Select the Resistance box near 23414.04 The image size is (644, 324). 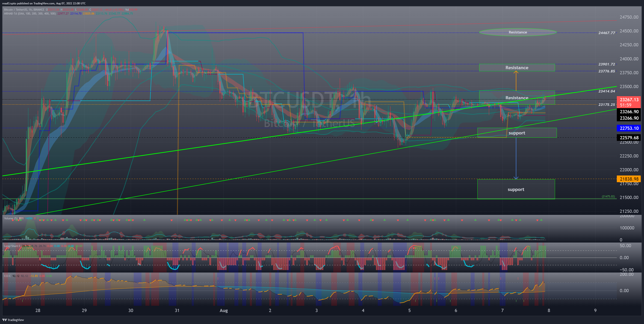pyautogui.click(x=517, y=98)
